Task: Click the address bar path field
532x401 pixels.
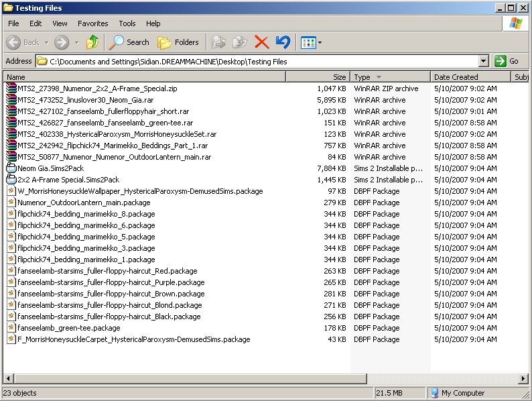Action: tap(261, 61)
